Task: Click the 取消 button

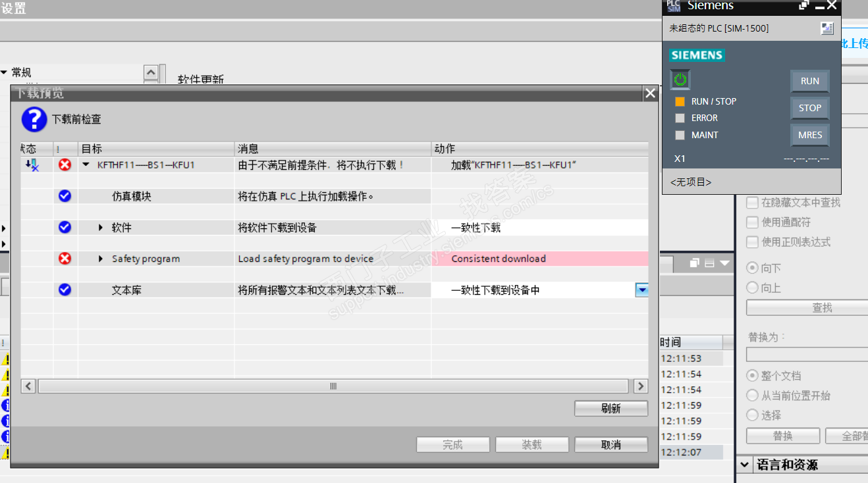Action: (x=611, y=445)
